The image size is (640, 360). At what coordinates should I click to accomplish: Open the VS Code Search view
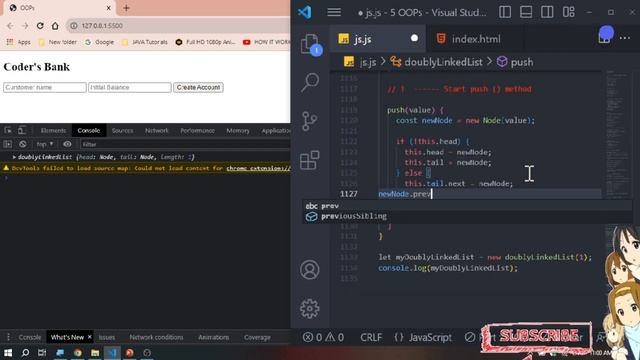click(x=310, y=82)
